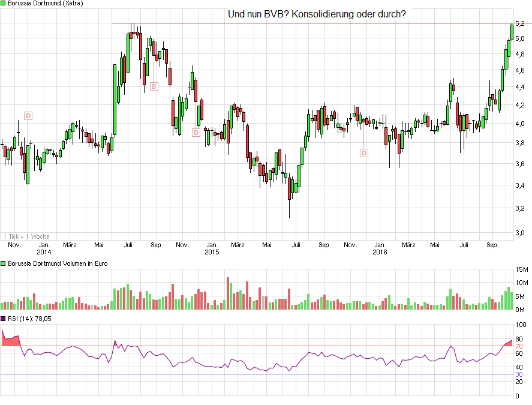Click the 80 label on RSI axis
Viewport: 532px width, 405px height.
(x=519, y=339)
